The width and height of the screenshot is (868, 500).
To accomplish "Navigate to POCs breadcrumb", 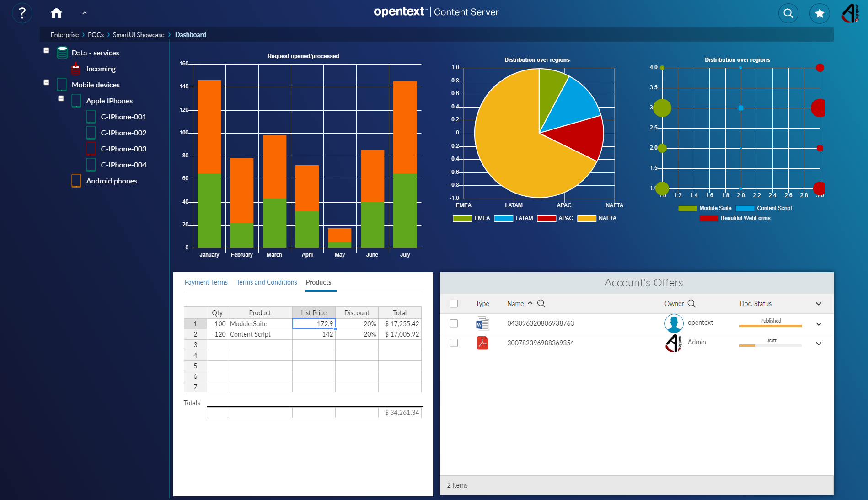I will pyautogui.click(x=96, y=35).
